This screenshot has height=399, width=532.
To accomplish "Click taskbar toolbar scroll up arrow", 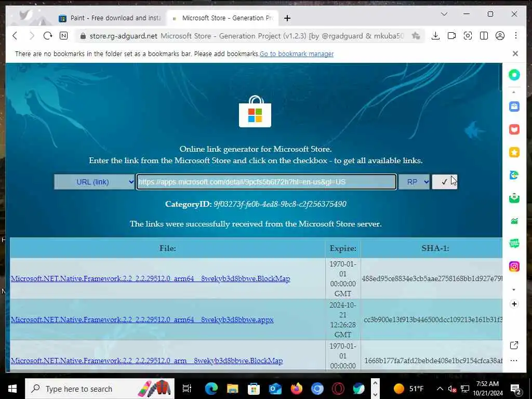I will (x=375, y=383).
